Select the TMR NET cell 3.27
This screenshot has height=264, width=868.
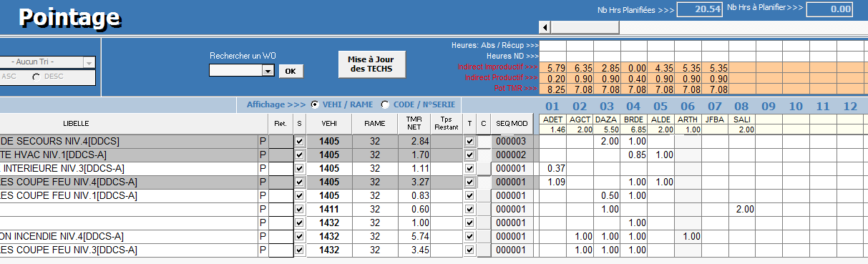pos(414,182)
